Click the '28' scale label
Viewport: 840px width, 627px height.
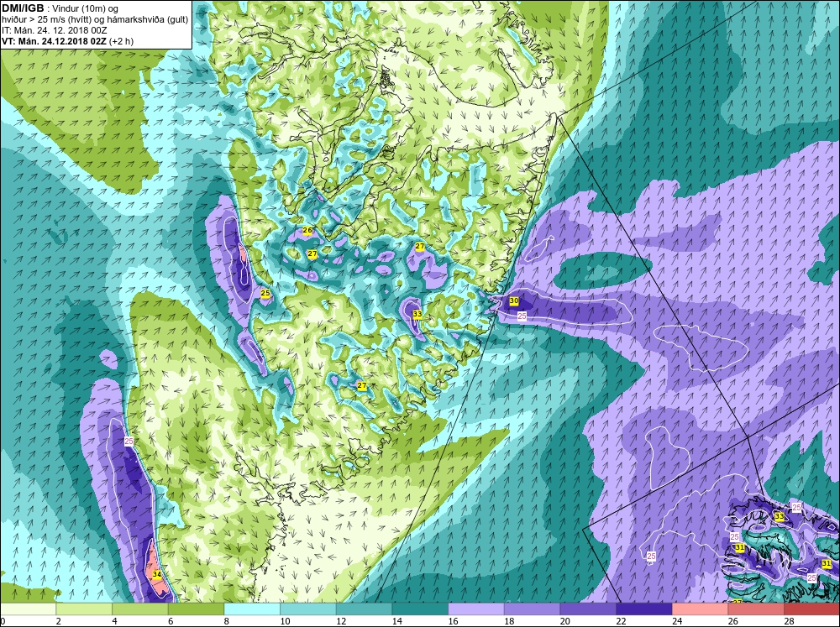789,621
